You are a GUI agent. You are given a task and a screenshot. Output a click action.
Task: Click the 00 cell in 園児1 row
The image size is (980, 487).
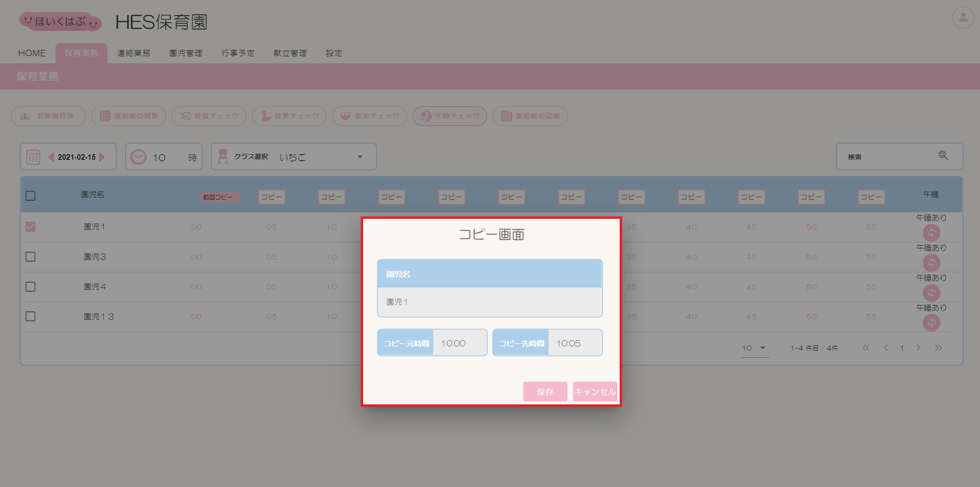(197, 227)
